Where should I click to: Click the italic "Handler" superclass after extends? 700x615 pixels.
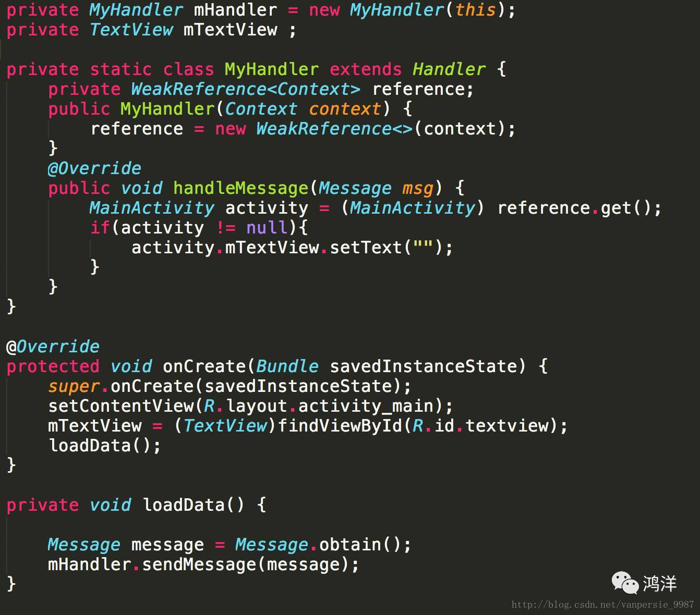coord(449,69)
